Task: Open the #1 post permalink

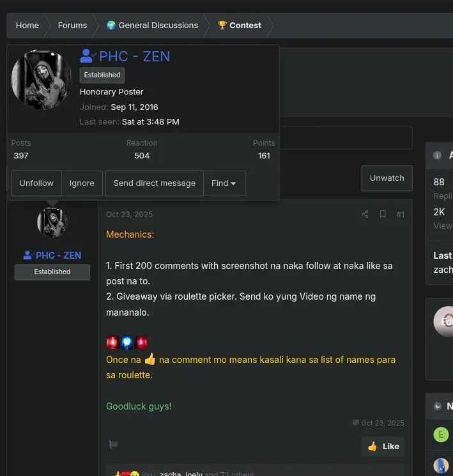Action: coord(400,215)
